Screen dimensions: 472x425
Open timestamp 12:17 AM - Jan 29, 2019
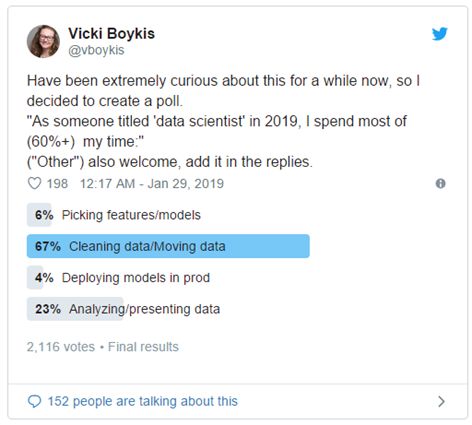pos(152,184)
